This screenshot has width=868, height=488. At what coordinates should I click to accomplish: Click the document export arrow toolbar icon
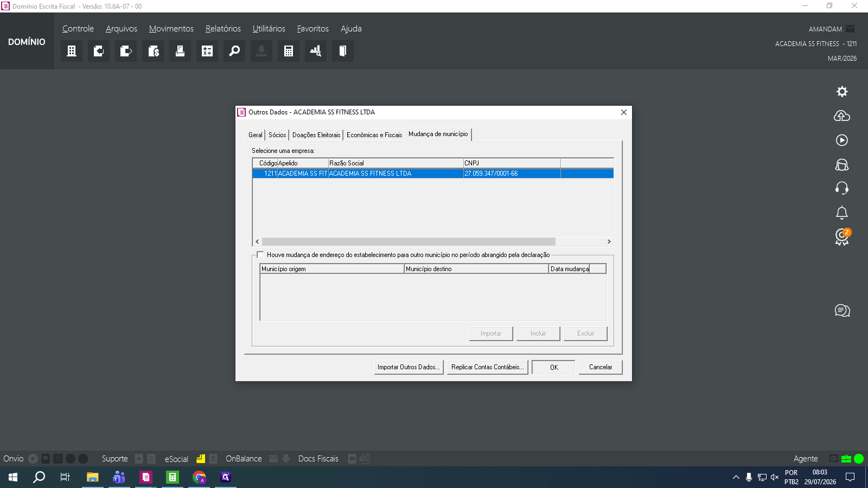tap(126, 51)
